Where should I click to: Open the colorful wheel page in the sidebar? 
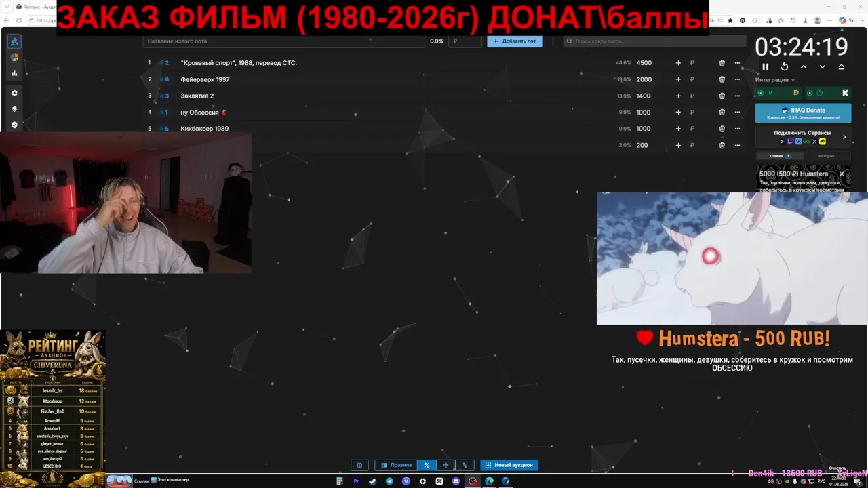[14, 58]
